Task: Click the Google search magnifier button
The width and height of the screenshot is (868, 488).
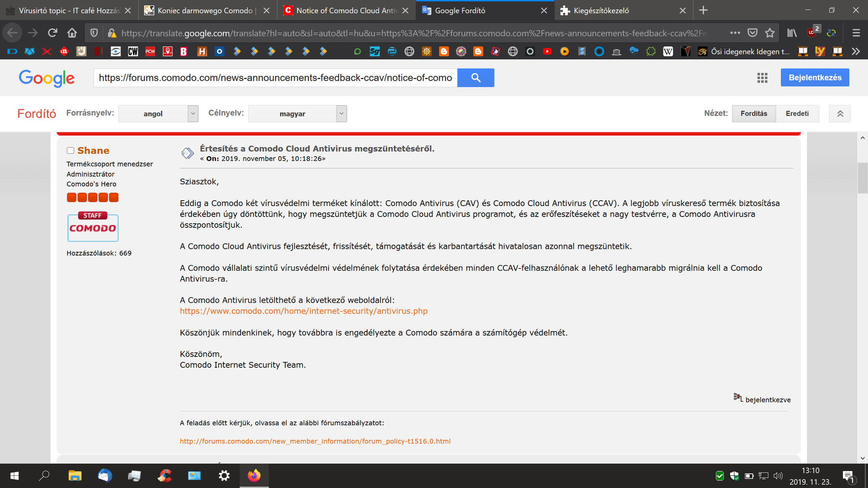Action: (x=476, y=77)
